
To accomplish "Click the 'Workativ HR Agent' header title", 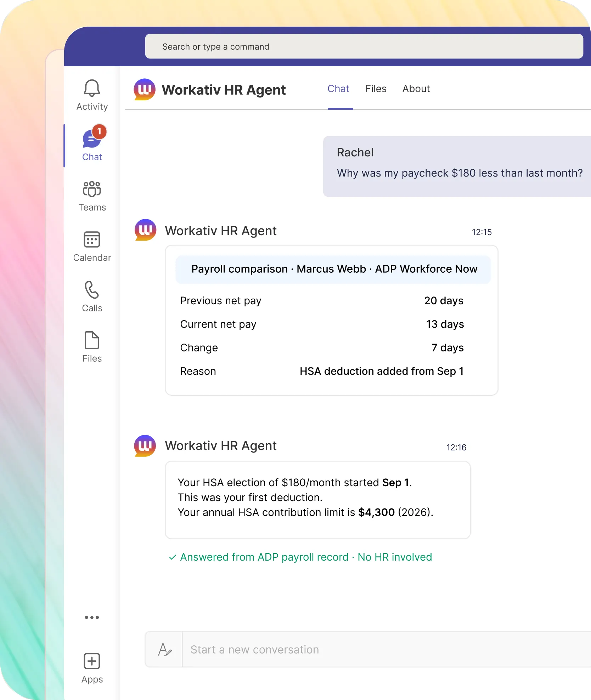I will [x=224, y=90].
